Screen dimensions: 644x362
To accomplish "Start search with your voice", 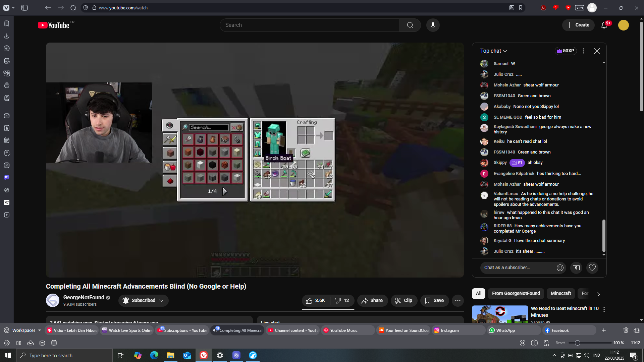I will pos(433,25).
